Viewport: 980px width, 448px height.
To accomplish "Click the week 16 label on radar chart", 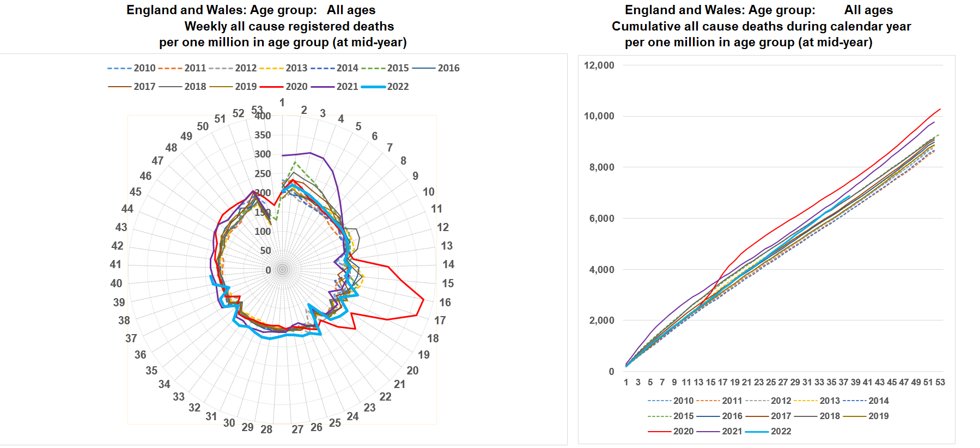I will pyautogui.click(x=445, y=302).
